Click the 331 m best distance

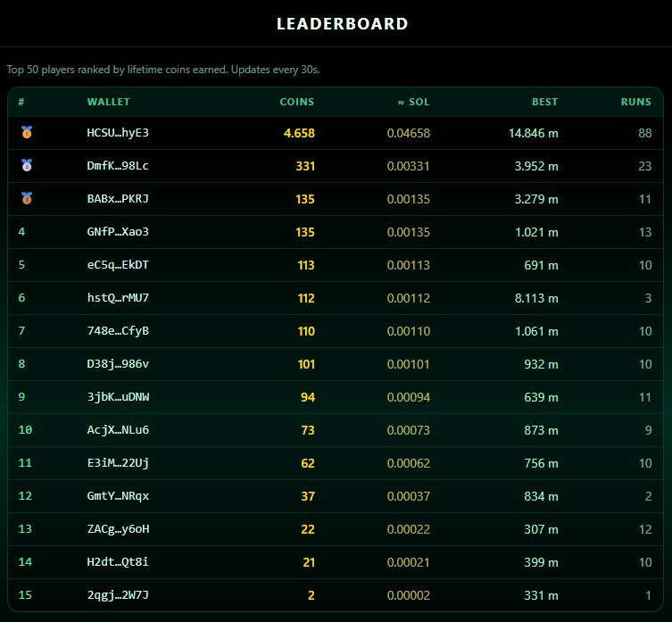[541, 595]
